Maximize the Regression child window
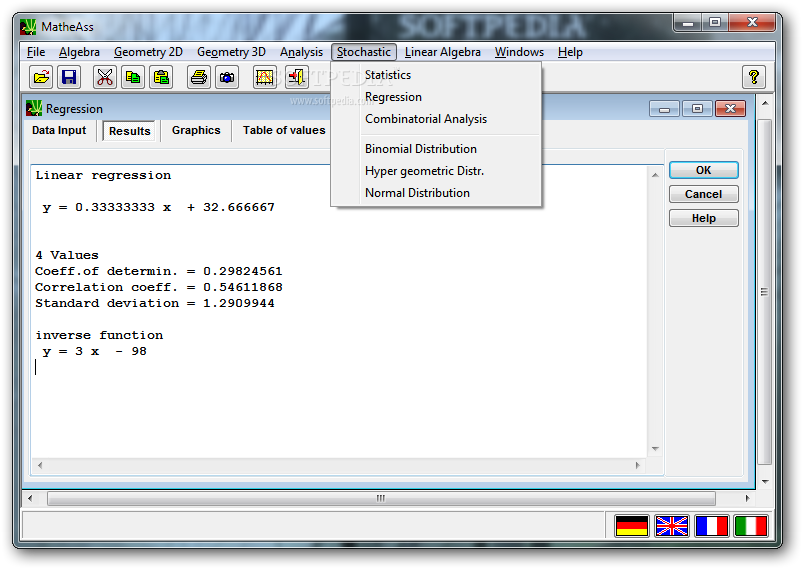This screenshot has height=569, width=803. (697, 109)
